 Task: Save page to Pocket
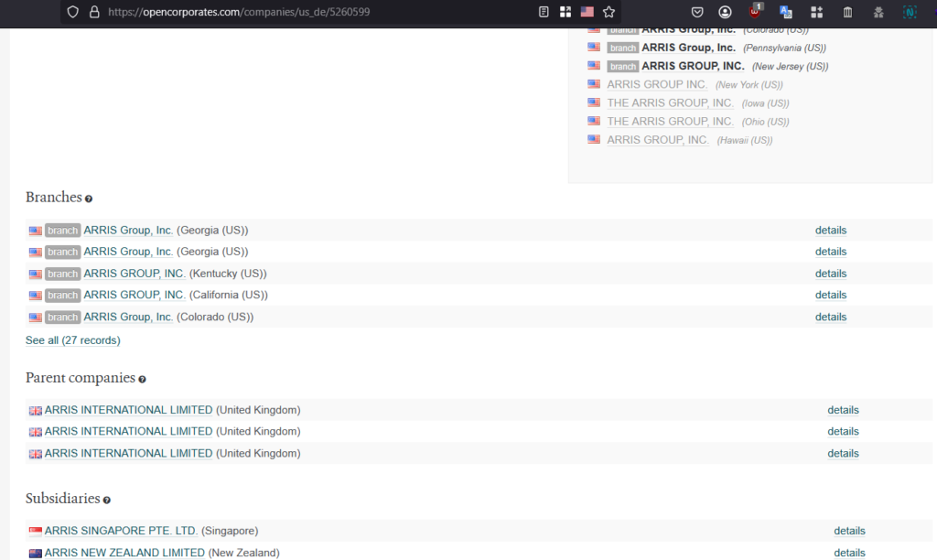[696, 12]
